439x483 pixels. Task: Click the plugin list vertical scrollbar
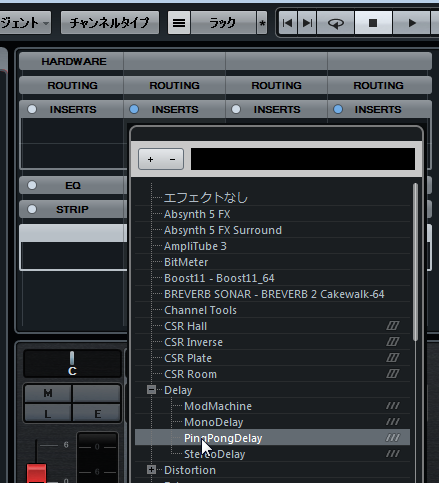[x=415, y=262]
